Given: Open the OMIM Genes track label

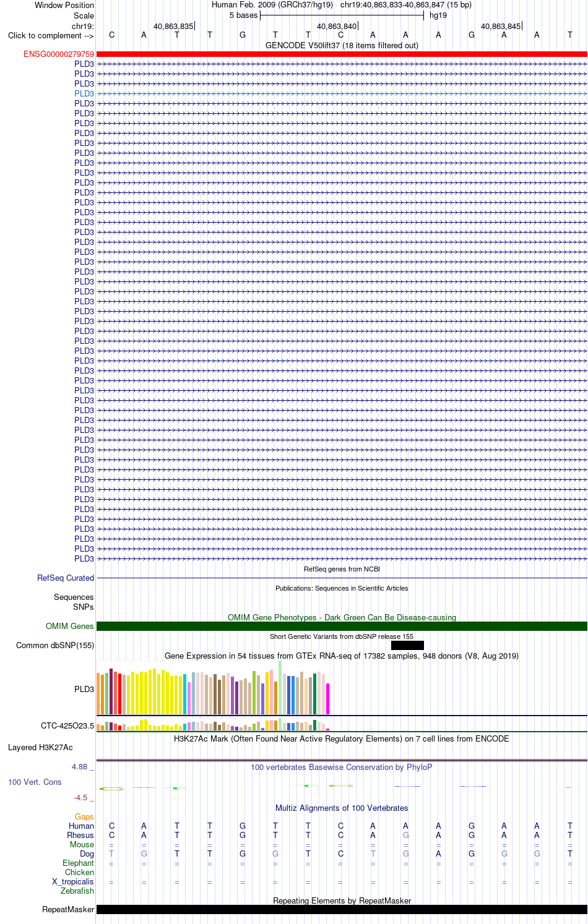Looking at the screenshot, I should [x=70, y=627].
